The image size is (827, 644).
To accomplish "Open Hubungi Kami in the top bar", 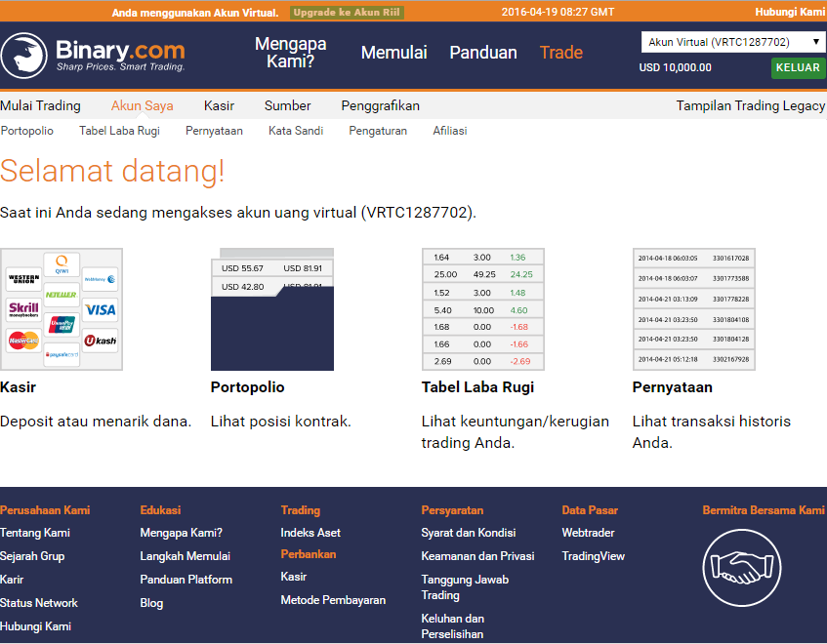I will [x=790, y=12].
